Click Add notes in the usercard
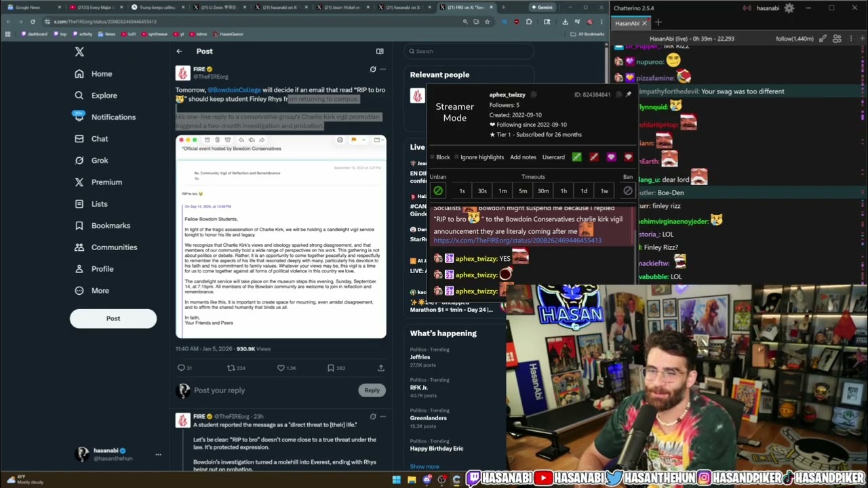The image size is (868, 488). (x=523, y=157)
